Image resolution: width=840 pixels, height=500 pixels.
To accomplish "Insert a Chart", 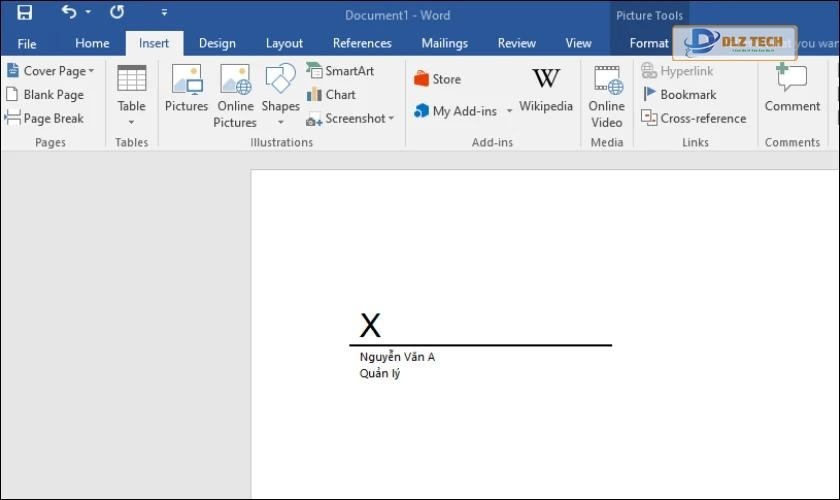I will pyautogui.click(x=331, y=94).
